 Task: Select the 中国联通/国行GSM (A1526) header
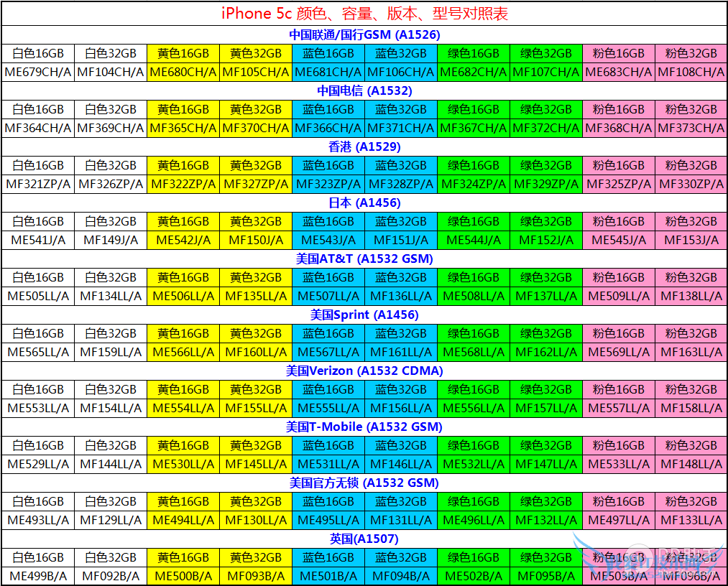[x=364, y=34]
